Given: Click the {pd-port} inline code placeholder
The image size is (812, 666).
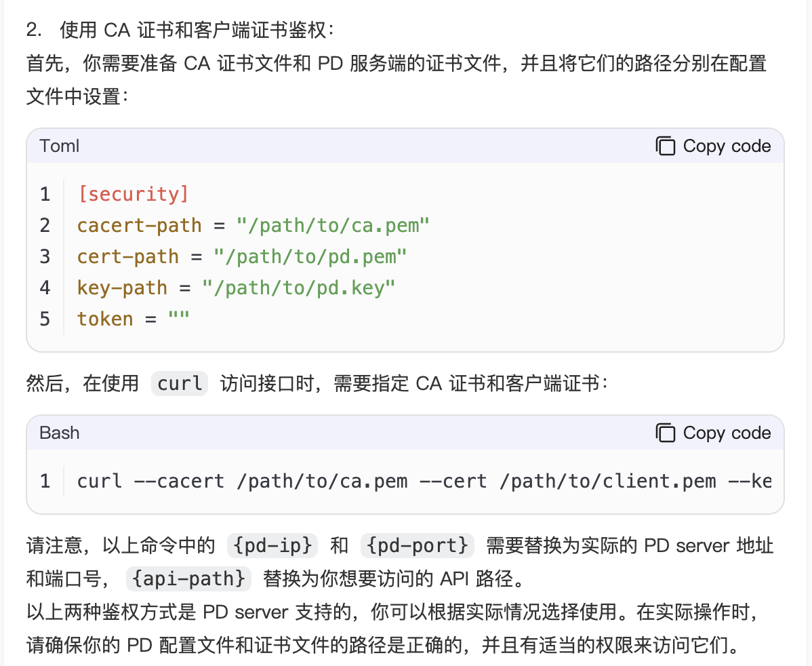Looking at the screenshot, I should [x=416, y=545].
